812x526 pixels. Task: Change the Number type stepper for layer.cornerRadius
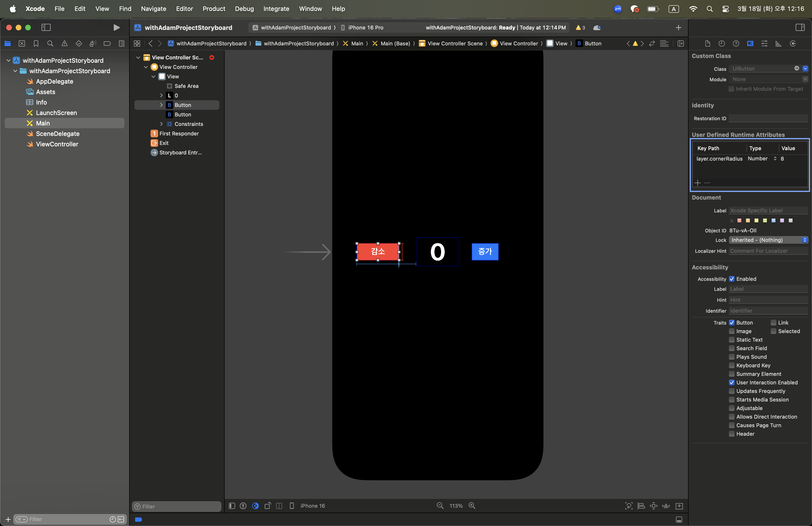(x=775, y=159)
